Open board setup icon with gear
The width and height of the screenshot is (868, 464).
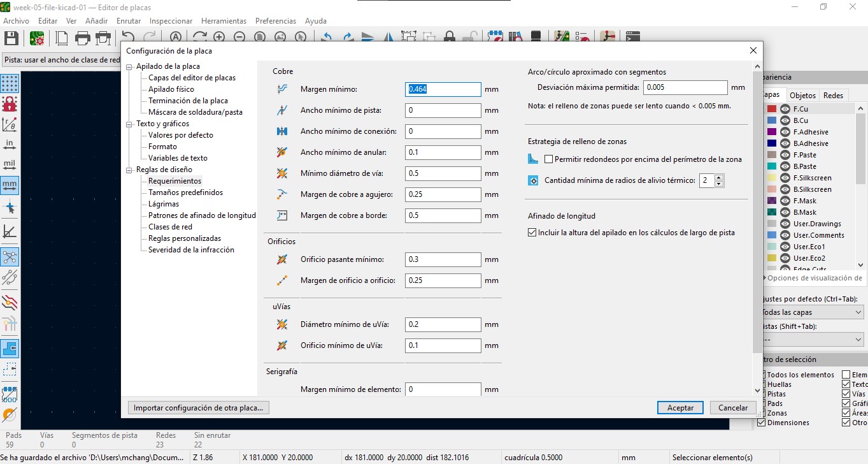click(x=36, y=38)
